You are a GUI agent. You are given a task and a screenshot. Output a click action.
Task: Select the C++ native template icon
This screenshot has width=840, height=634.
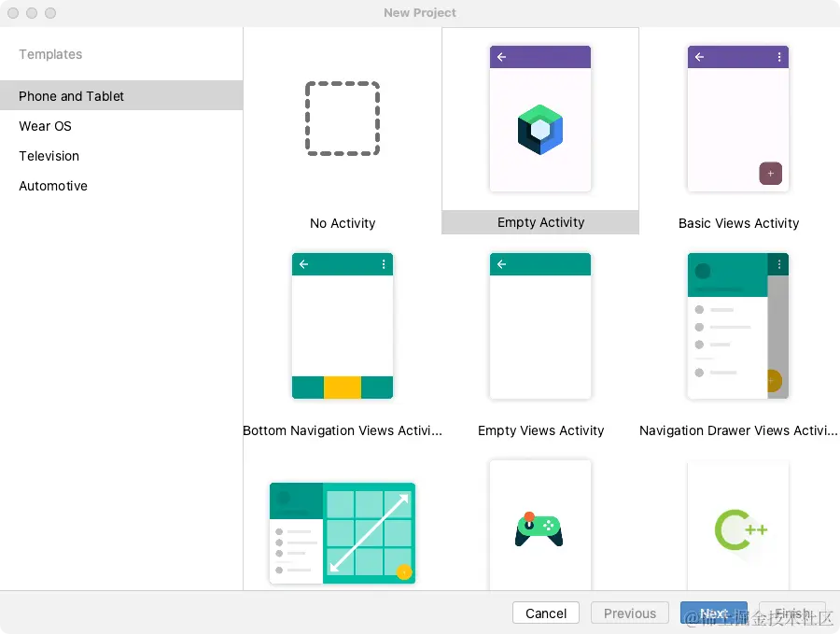(741, 529)
